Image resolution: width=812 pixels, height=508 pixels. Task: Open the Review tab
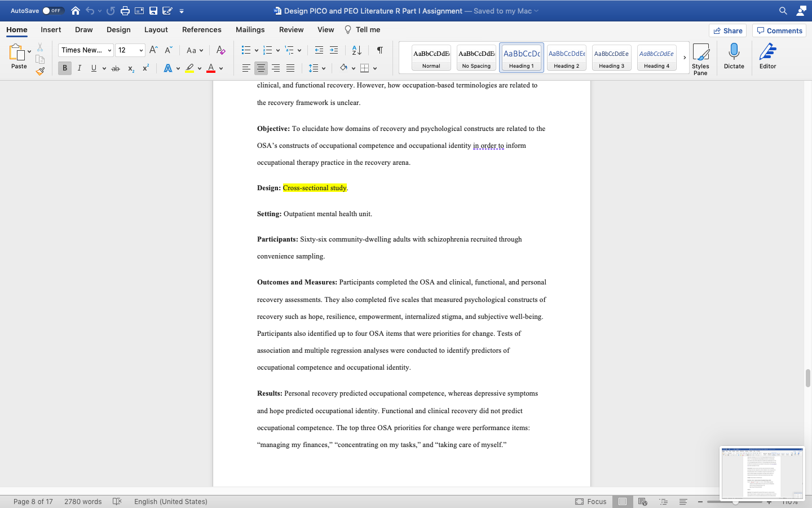[292, 29]
